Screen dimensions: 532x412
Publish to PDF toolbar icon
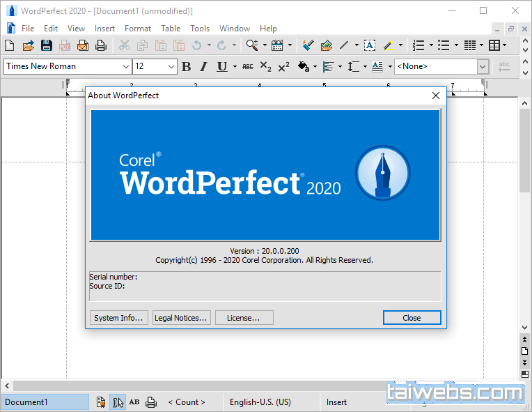[x=65, y=45]
